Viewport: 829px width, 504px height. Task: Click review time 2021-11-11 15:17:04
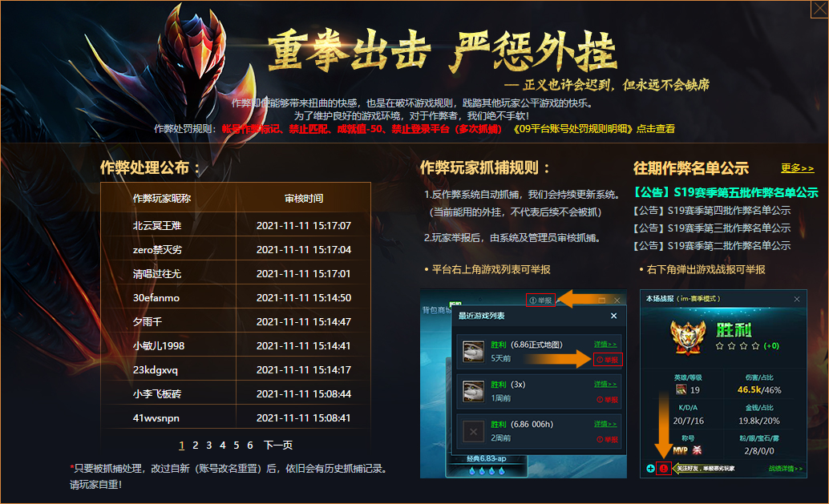(x=304, y=249)
